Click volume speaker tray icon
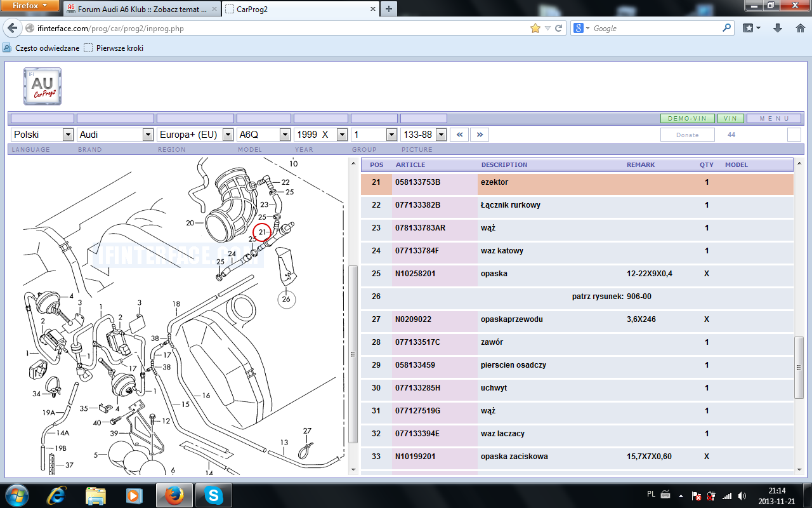This screenshot has width=812, height=508. 742,495
